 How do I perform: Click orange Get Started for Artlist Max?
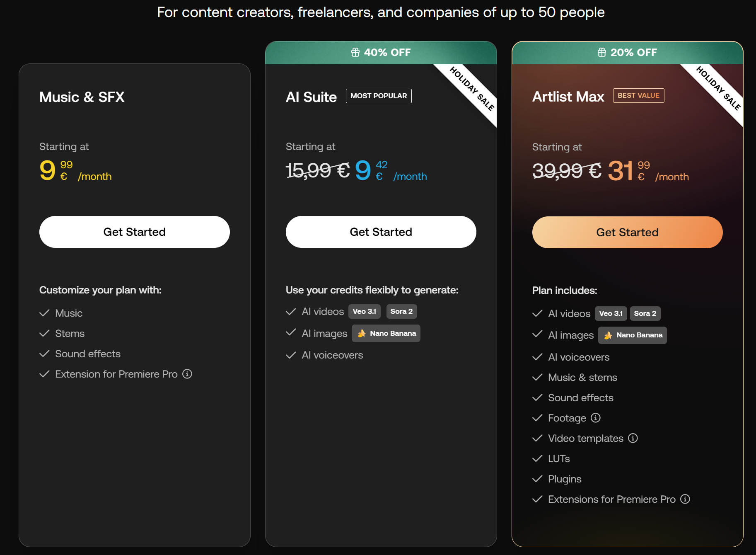coord(627,232)
